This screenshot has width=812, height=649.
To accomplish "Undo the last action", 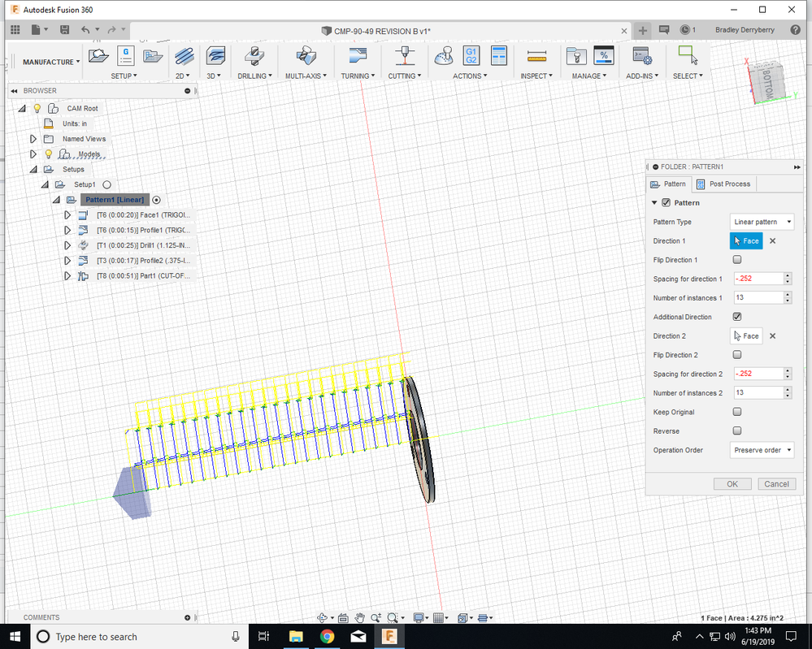I will [x=85, y=30].
